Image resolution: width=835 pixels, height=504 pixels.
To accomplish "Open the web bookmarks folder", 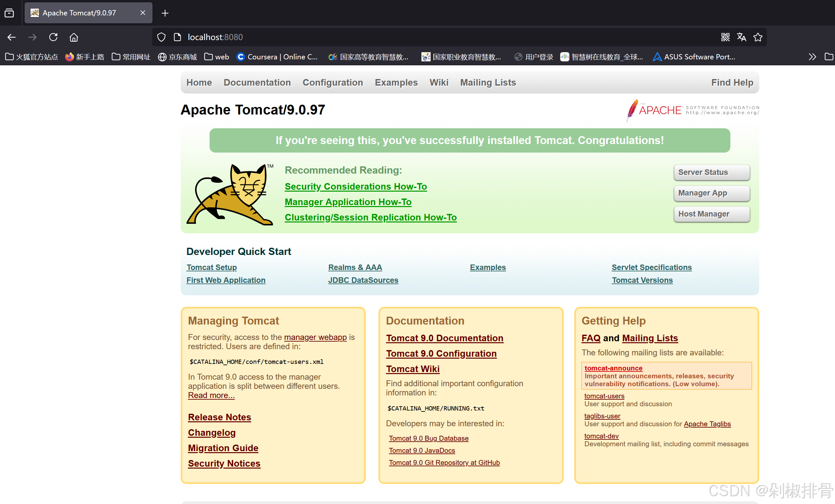I will [216, 57].
